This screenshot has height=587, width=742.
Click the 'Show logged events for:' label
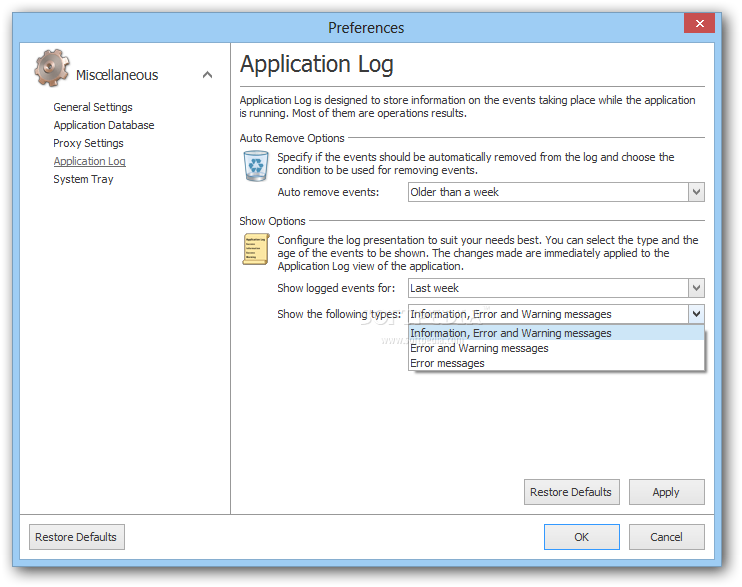click(x=336, y=288)
